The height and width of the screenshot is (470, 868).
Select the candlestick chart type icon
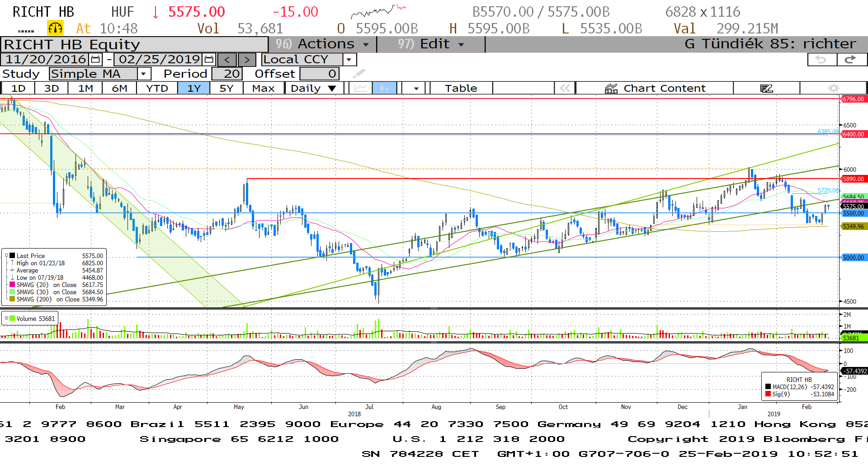coord(385,88)
